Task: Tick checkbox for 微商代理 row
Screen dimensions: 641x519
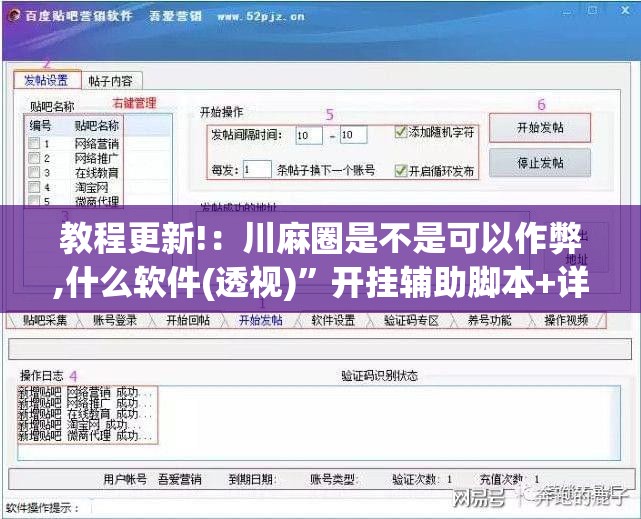Action: (x=34, y=201)
